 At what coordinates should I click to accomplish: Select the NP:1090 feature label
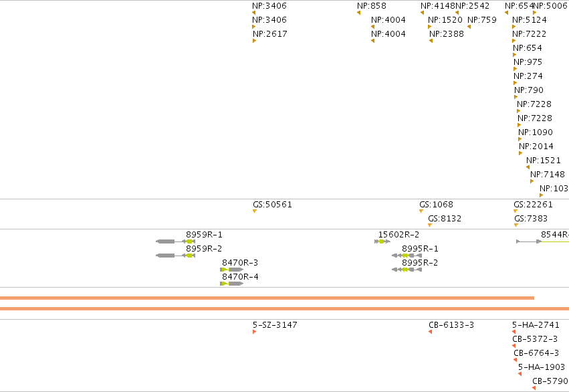click(x=536, y=132)
